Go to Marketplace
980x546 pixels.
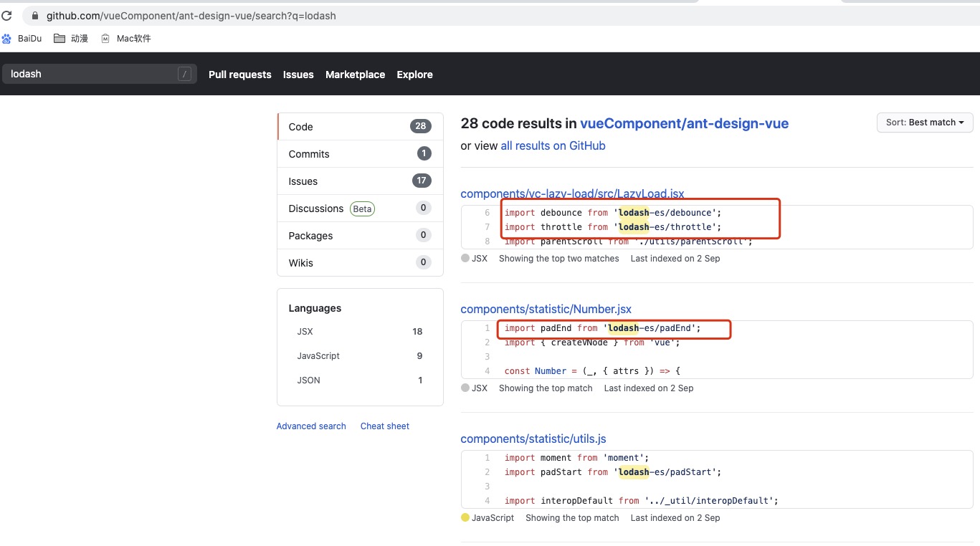point(355,75)
